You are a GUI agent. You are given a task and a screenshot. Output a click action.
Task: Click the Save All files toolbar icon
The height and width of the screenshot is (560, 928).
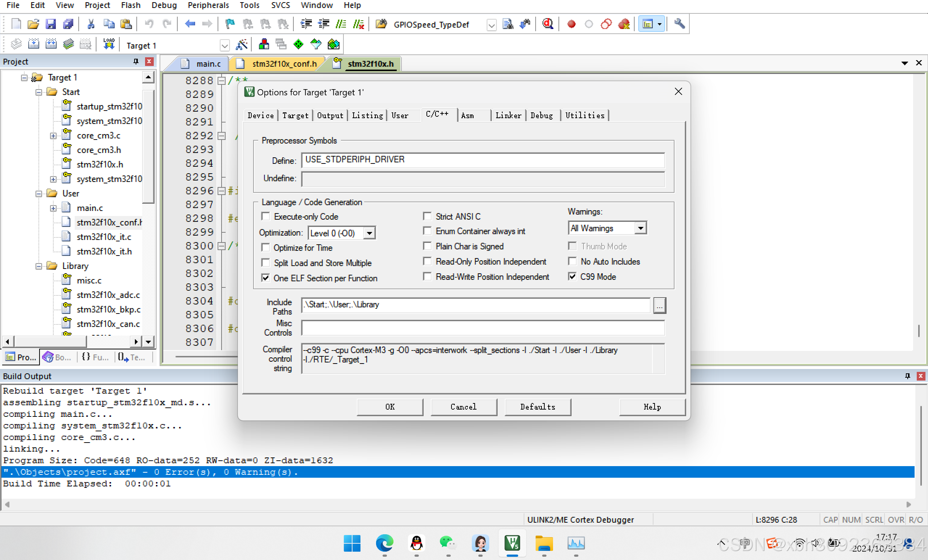68,24
